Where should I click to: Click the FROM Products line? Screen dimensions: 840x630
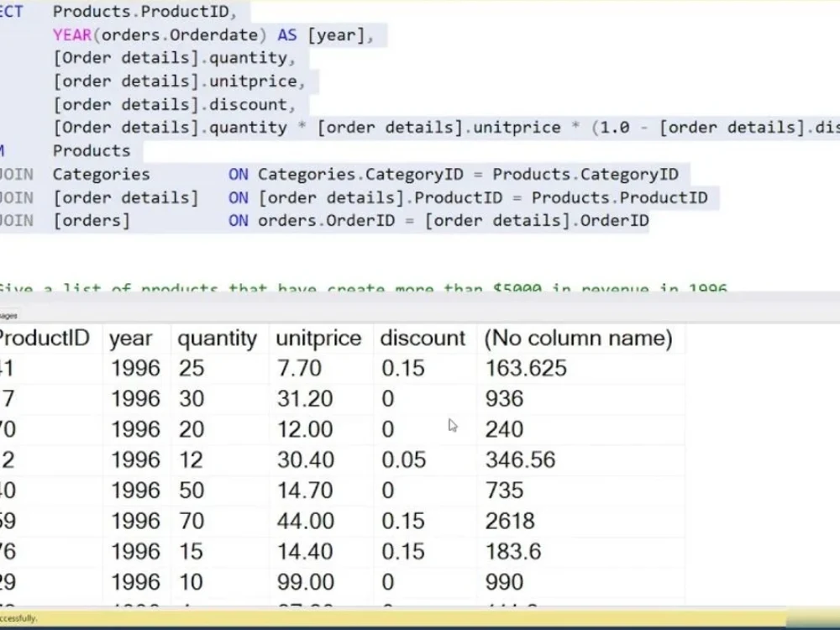pyautogui.click(x=91, y=150)
